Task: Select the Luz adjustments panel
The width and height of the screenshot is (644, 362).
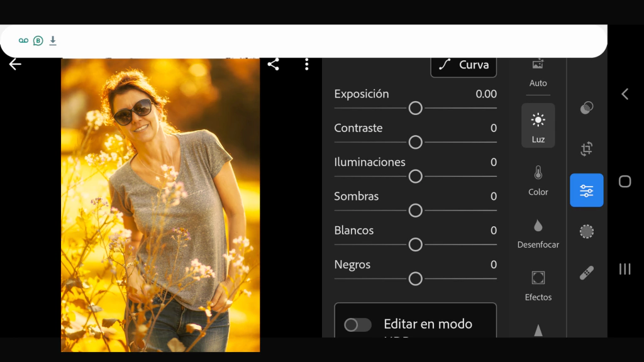Action: click(x=538, y=126)
